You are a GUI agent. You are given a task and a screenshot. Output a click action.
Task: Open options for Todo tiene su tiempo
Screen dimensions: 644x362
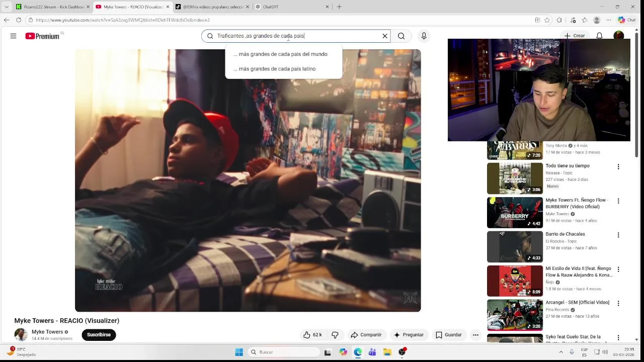[618, 167]
